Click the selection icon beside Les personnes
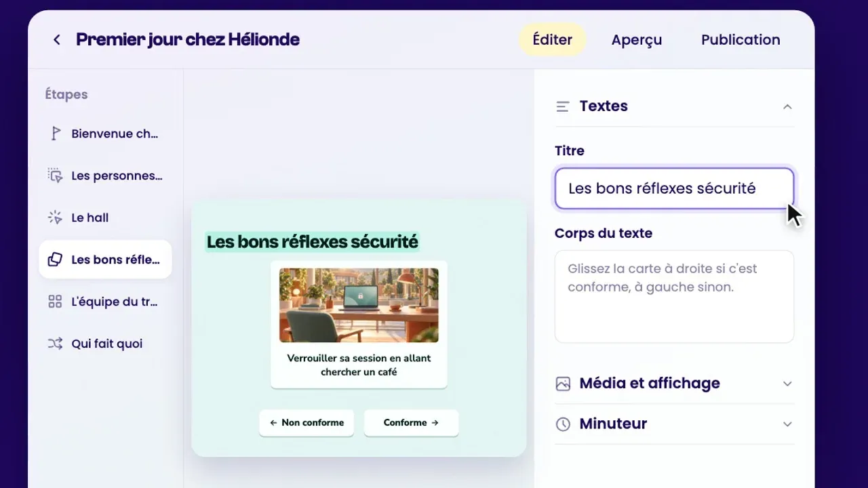 (55, 176)
